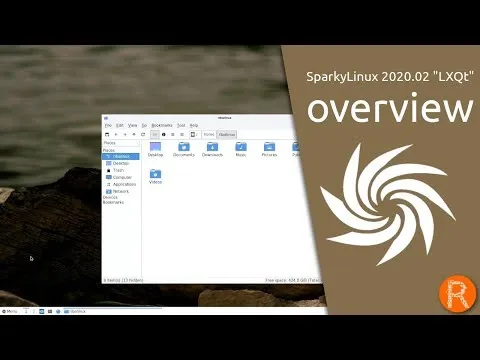The height and width of the screenshot is (360, 480).
Task: Switch to compact view mode
Action: click(173, 134)
